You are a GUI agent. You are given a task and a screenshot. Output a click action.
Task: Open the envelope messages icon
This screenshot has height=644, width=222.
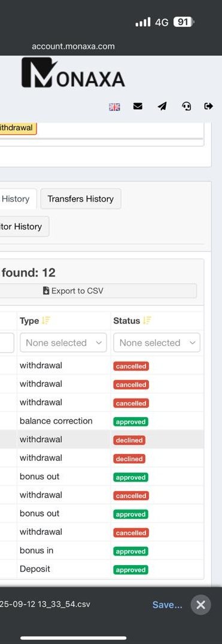click(x=138, y=106)
